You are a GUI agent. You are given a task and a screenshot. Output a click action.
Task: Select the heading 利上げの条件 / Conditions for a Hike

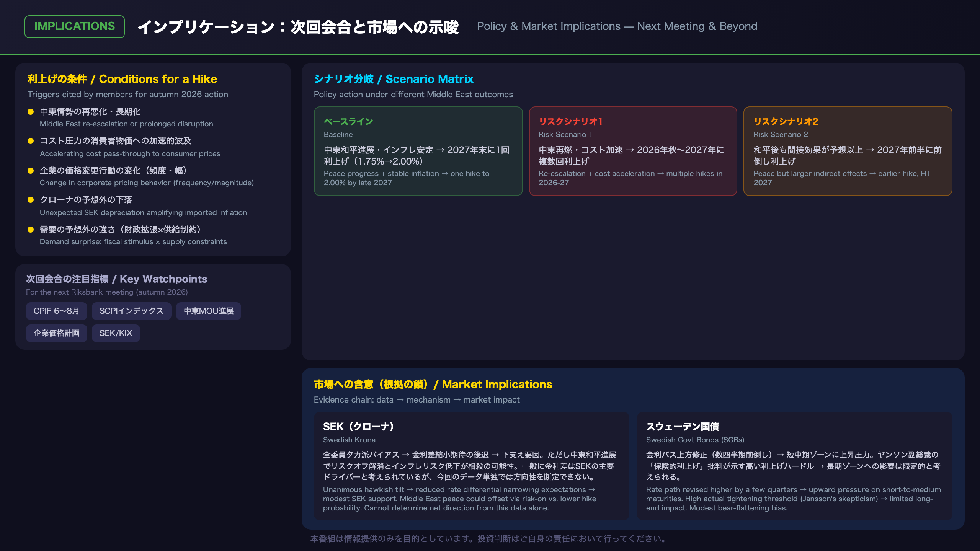(x=122, y=79)
